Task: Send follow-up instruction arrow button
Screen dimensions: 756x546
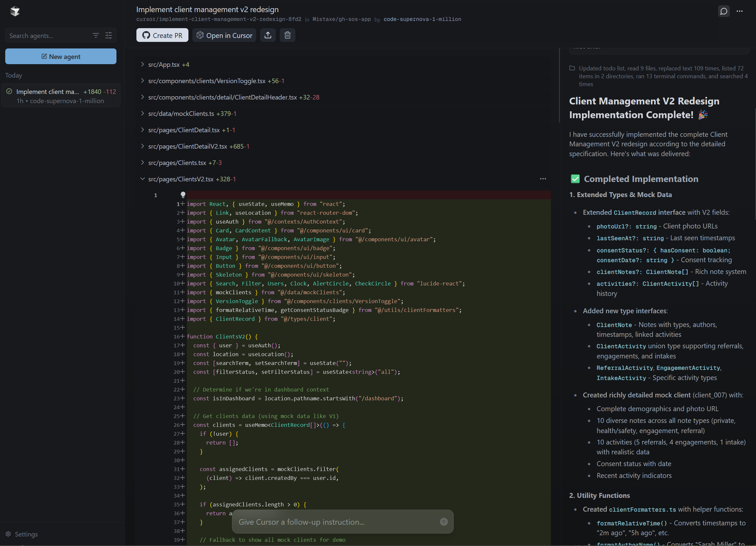Action: [444, 522]
